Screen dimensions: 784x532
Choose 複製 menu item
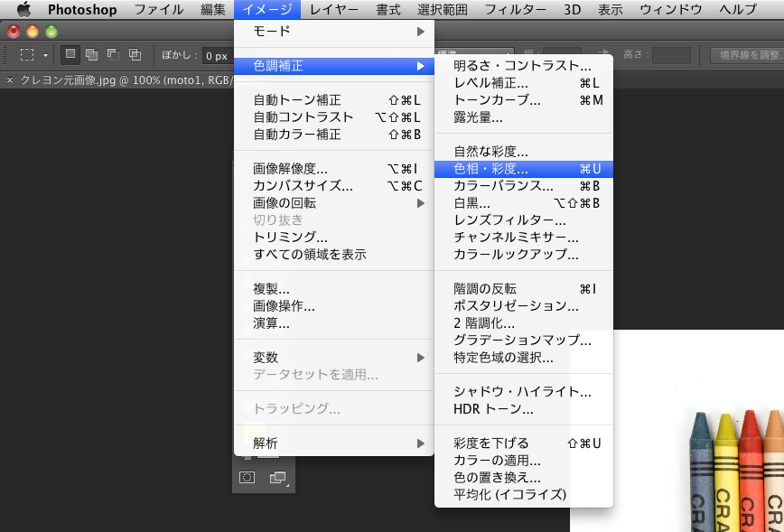(x=334, y=288)
